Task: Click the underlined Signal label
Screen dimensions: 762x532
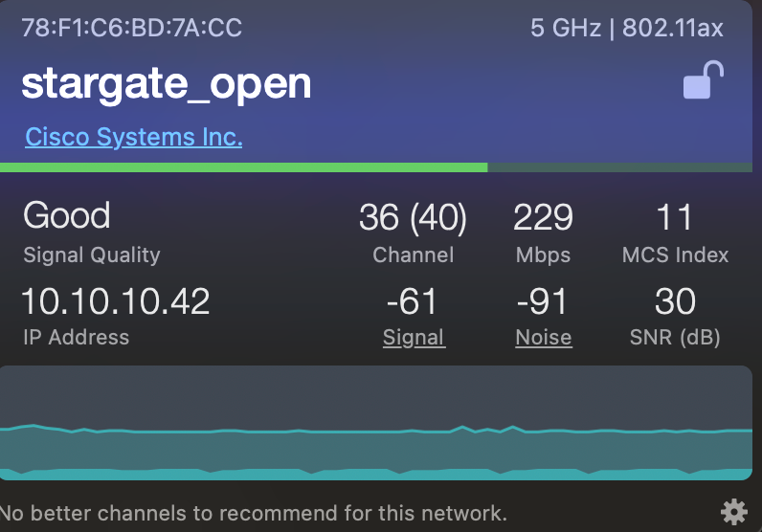Action: [414, 337]
